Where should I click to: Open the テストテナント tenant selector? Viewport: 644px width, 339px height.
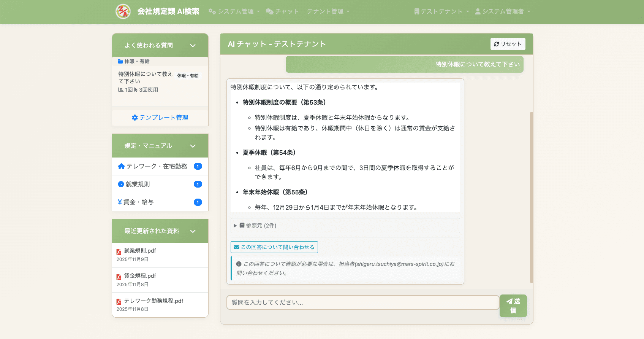pos(441,11)
